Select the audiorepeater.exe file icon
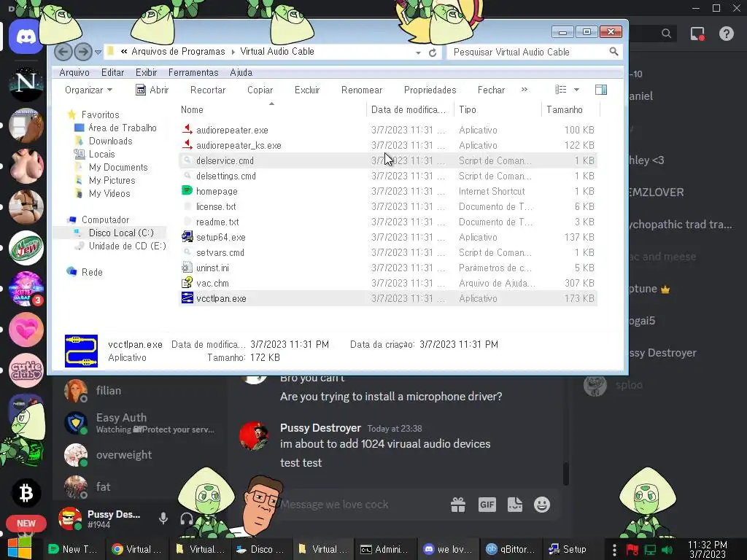Image resolution: width=747 pixels, height=560 pixels. pos(187,129)
